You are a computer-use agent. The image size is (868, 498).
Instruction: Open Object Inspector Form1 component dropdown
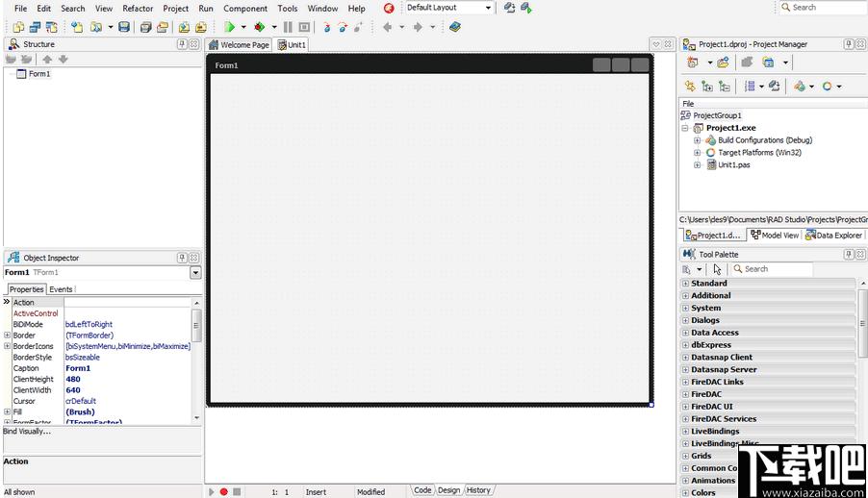pyautogui.click(x=195, y=273)
